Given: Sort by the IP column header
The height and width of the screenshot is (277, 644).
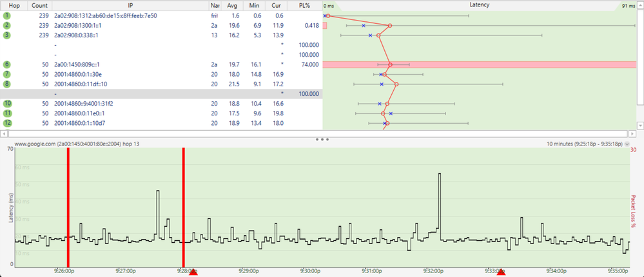Looking at the screenshot, I should 130,5.
